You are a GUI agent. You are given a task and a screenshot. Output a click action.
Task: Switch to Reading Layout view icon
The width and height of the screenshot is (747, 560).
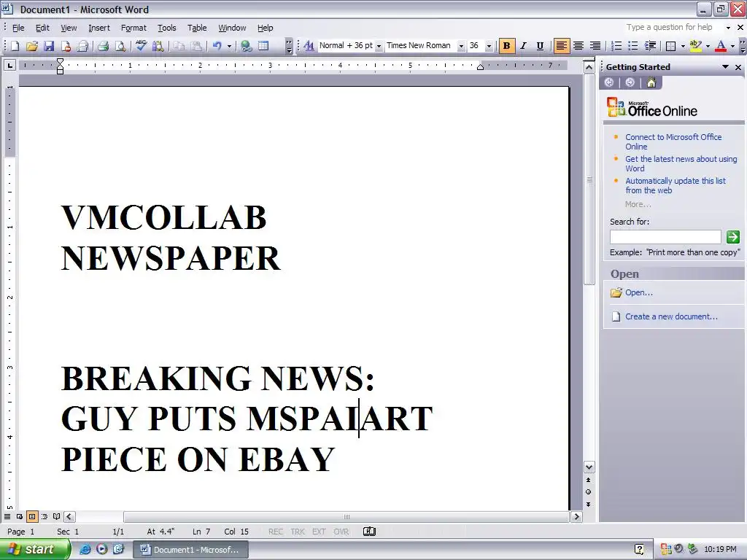coord(57,517)
